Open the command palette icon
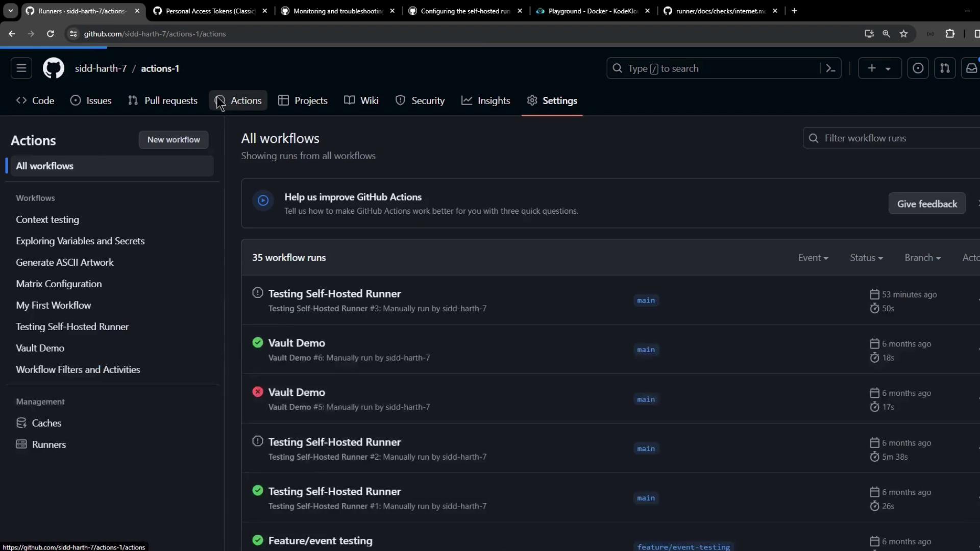980x551 pixels. [x=830, y=68]
